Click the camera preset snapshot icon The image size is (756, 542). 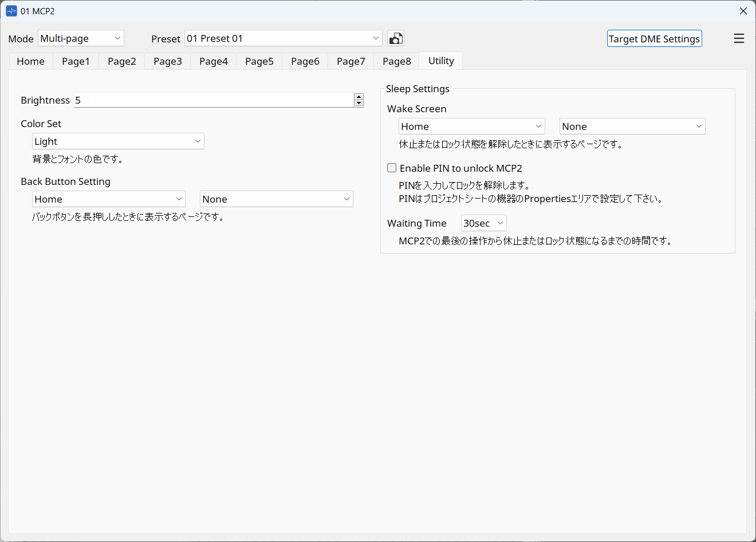[x=395, y=38]
